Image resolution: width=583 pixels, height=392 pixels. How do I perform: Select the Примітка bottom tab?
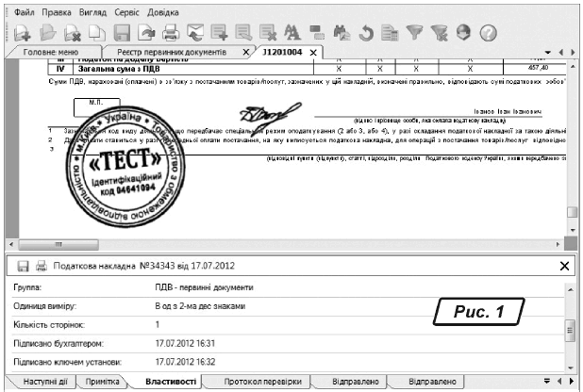pos(103,382)
